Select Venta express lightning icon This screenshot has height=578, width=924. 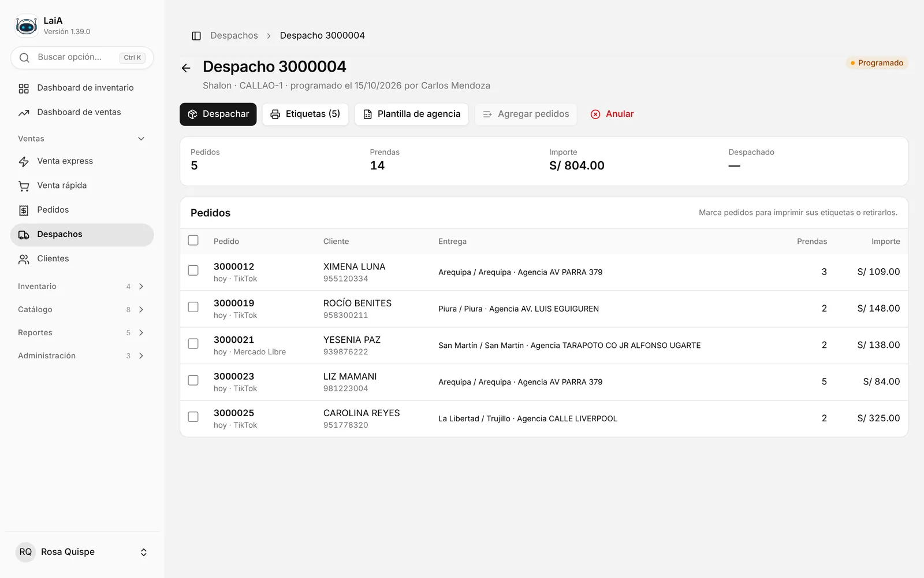click(24, 162)
